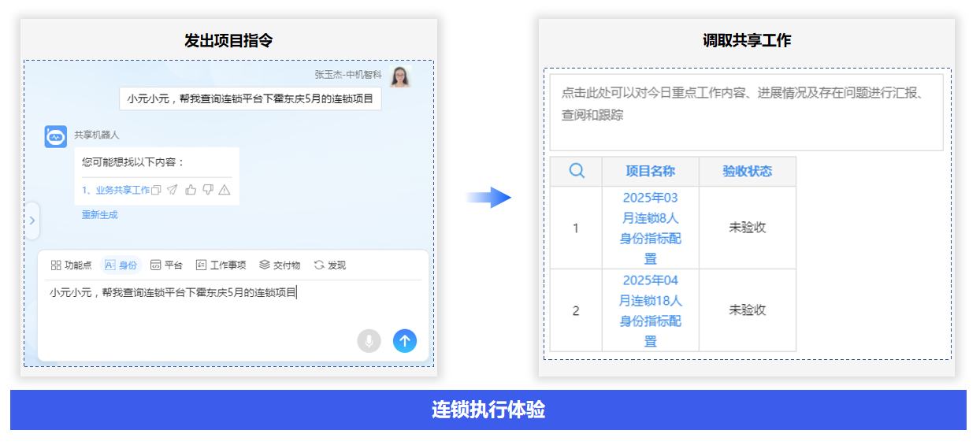Click row number 2 cell
Viewport: 980px width, 445px height.
coord(576,310)
